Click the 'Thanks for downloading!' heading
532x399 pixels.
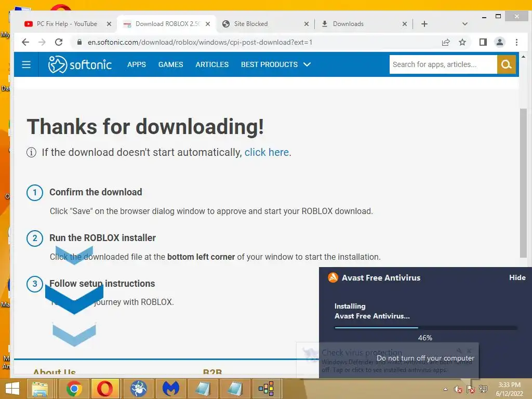(145, 127)
